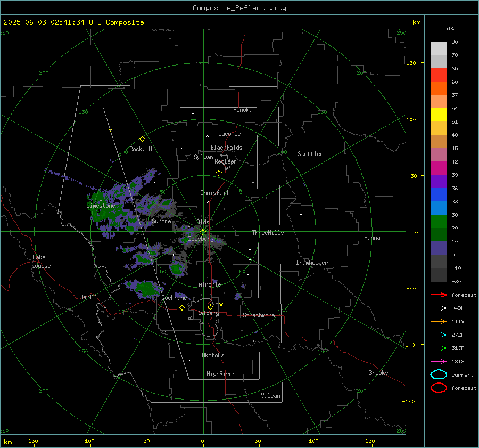The height and width of the screenshot is (448, 479).
Task: Click the Sylvan label on map
Action: coord(203,157)
